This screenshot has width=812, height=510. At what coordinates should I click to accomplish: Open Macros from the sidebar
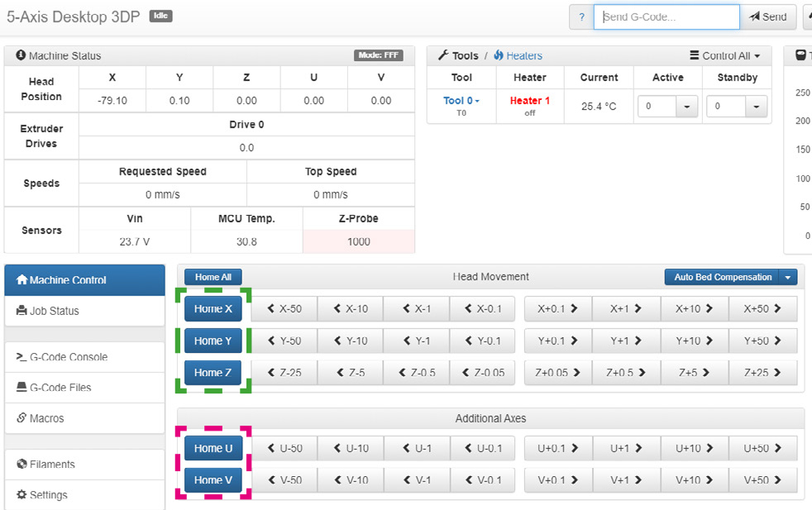[84, 418]
